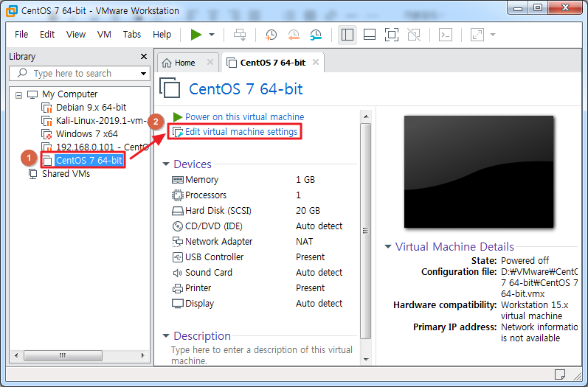Click the library horizontal scrollbar thumb

pos(63,355)
